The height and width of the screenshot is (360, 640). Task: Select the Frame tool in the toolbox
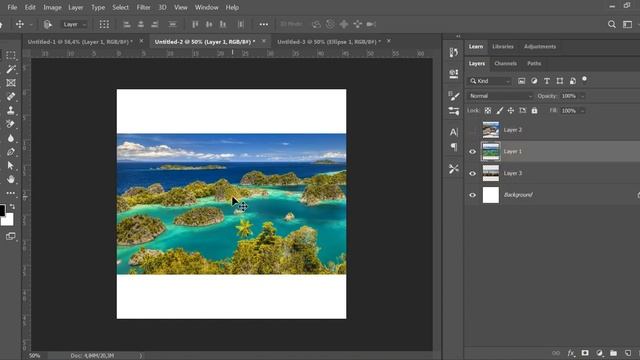tap(11, 82)
